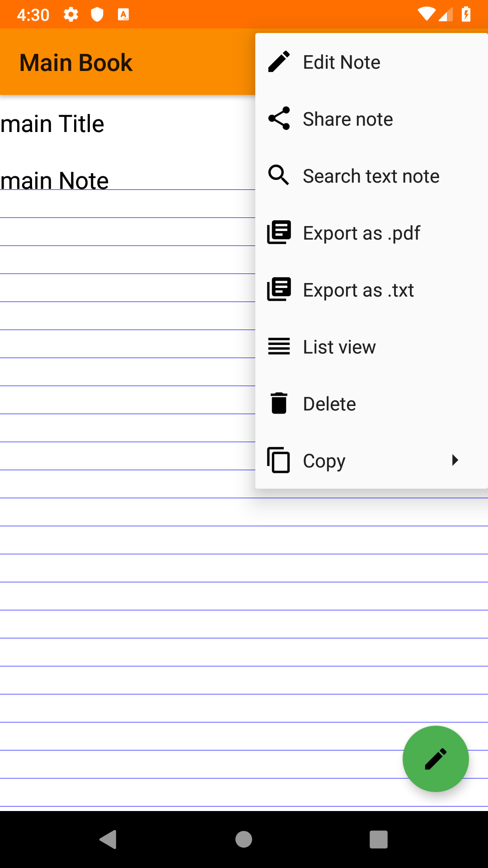Click the list lines icon

[279, 346]
